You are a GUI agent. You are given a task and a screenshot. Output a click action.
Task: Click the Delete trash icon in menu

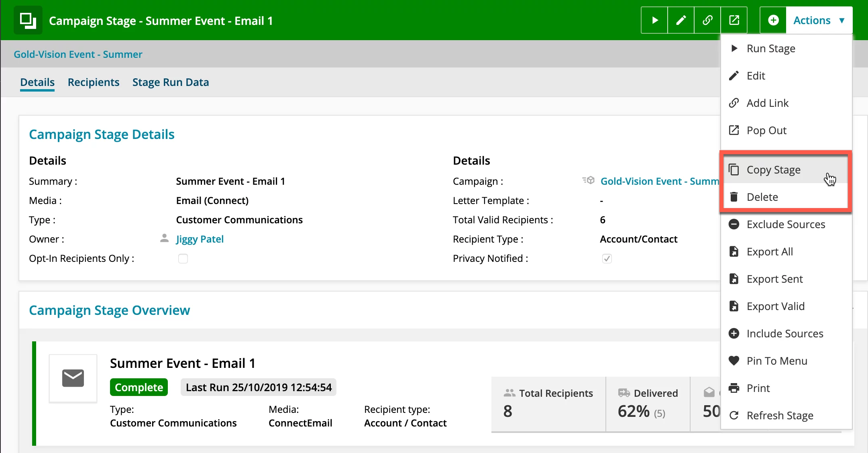pyautogui.click(x=734, y=197)
